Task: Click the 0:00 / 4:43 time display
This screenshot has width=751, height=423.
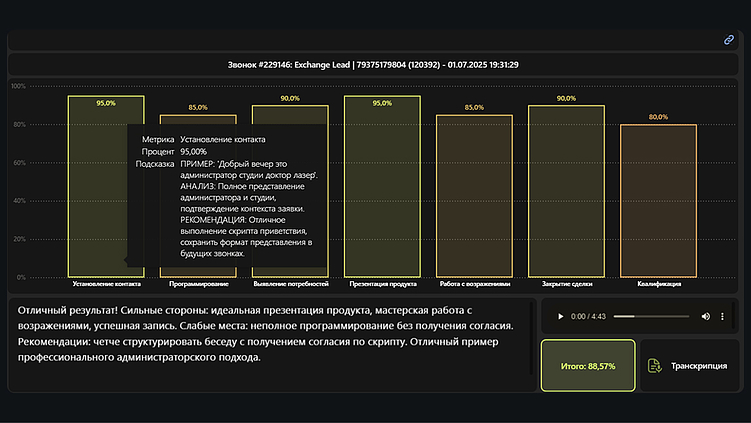Action: [x=588, y=316]
